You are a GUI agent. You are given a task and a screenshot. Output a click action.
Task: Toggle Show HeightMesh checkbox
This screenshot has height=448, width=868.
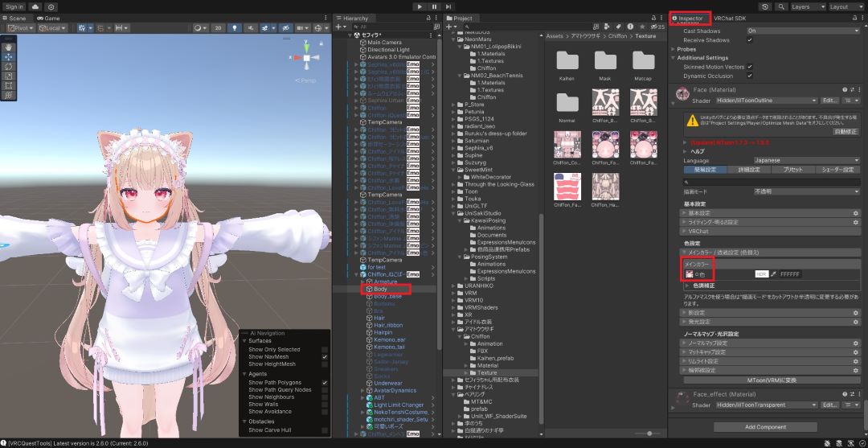[325, 364]
